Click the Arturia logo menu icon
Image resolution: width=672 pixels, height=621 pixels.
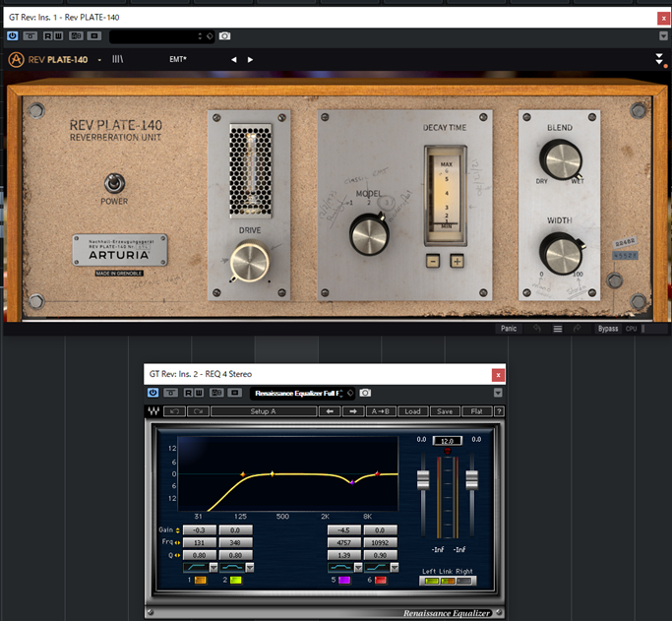[16, 59]
